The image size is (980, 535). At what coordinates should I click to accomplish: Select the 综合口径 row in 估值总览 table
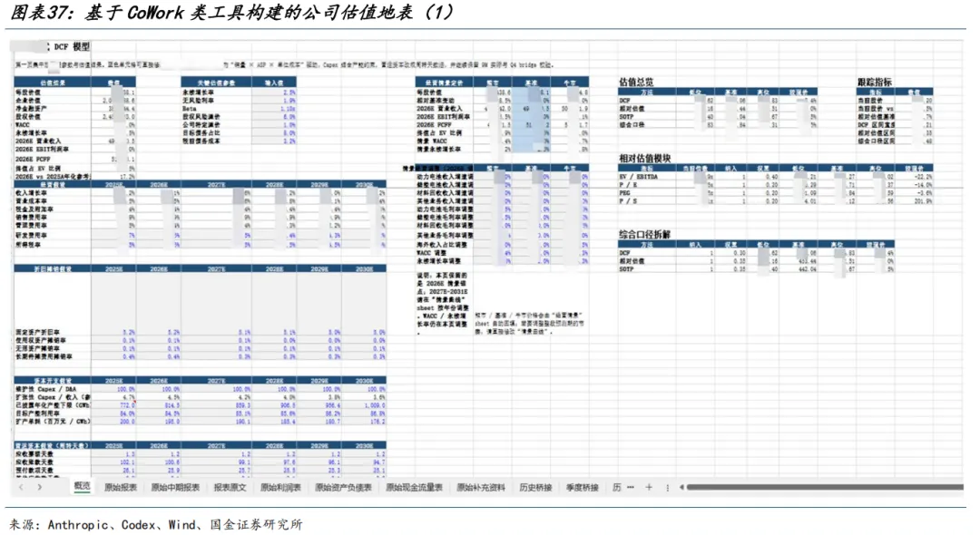pos(632,125)
